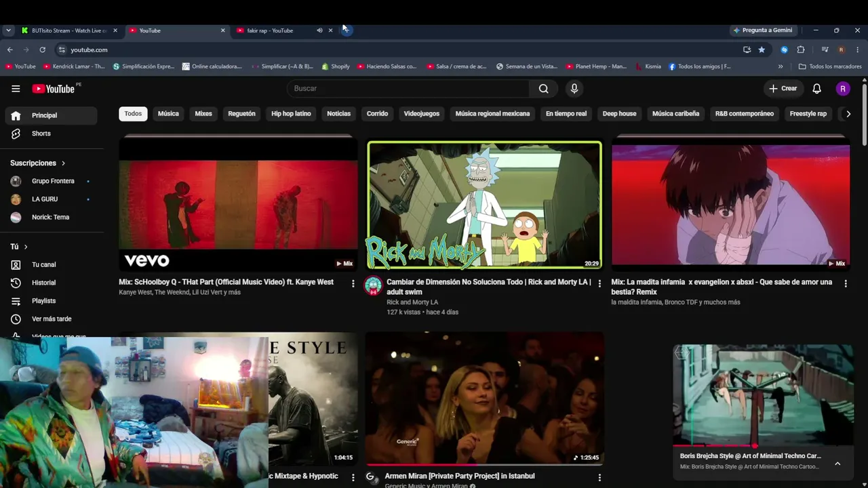Bookmark this page with the star icon
This screenshot has width=868, height=488.
[762, 49]
